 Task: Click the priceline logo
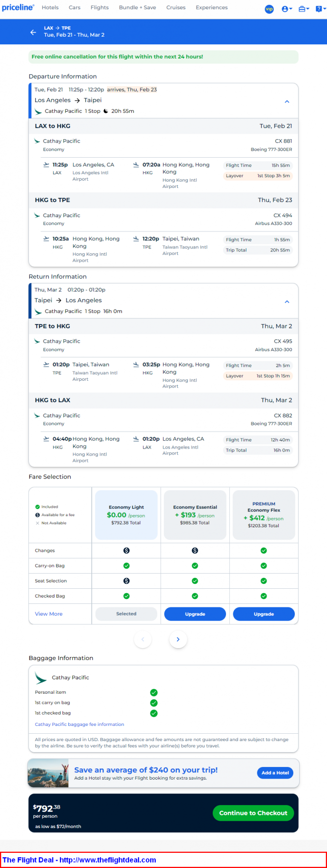click(x=18, y=7)
